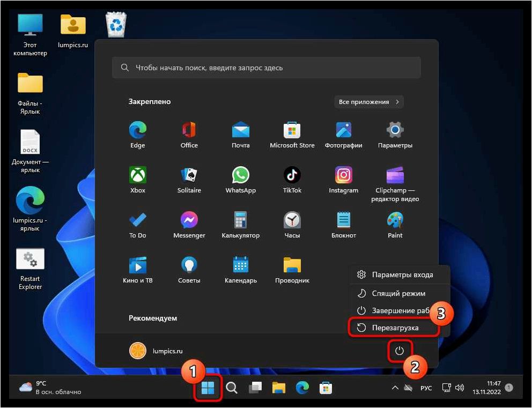Launch the Блокнот notepad
The image size is (532, 408).
point(343,225)
